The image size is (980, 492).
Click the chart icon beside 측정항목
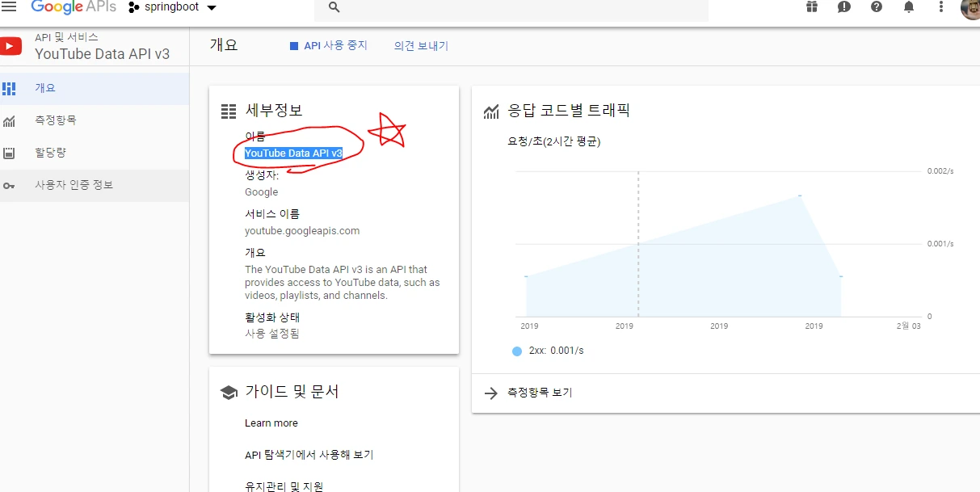click(x=9, y=121)
